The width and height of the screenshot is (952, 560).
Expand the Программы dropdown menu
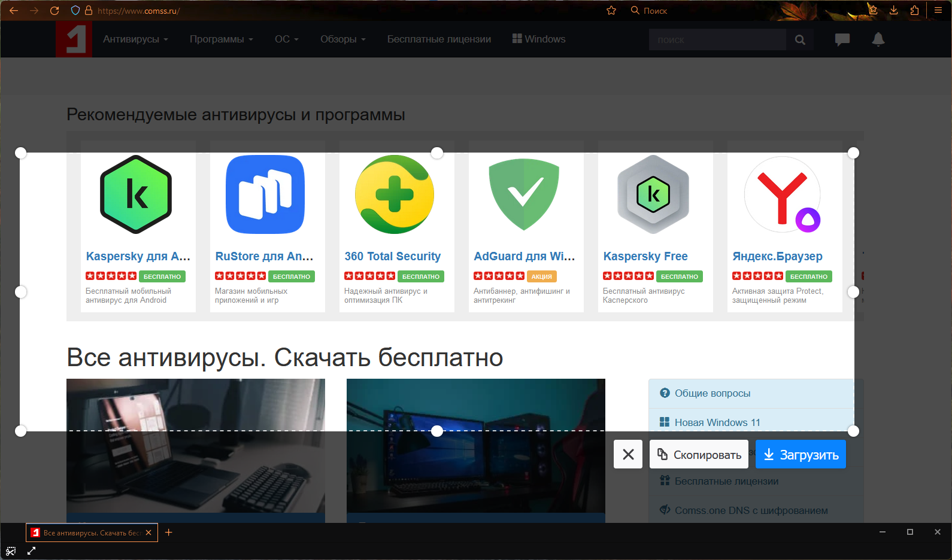222,39
